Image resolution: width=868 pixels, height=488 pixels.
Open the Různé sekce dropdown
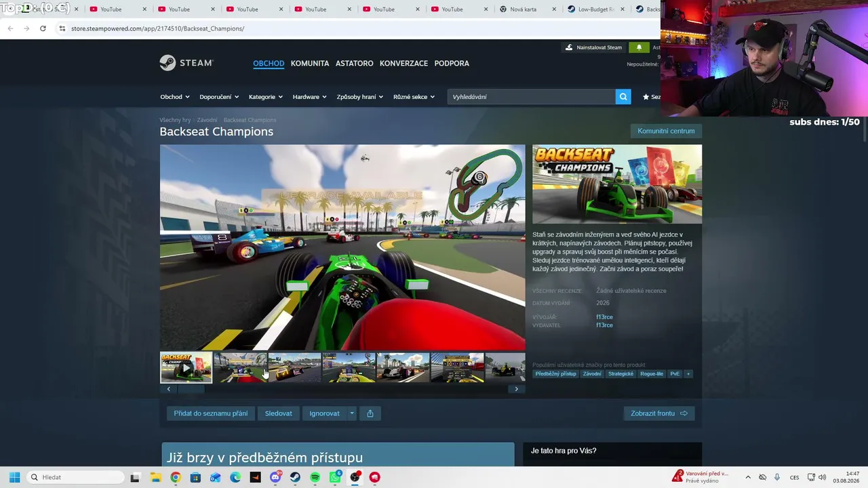[414, 97]
